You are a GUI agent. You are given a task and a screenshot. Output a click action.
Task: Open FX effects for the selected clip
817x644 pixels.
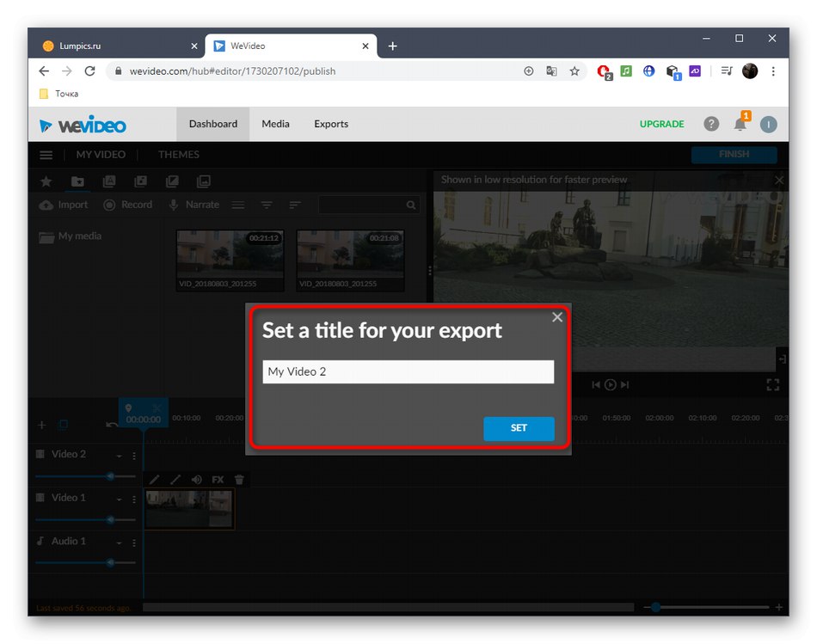coord(218,479)
